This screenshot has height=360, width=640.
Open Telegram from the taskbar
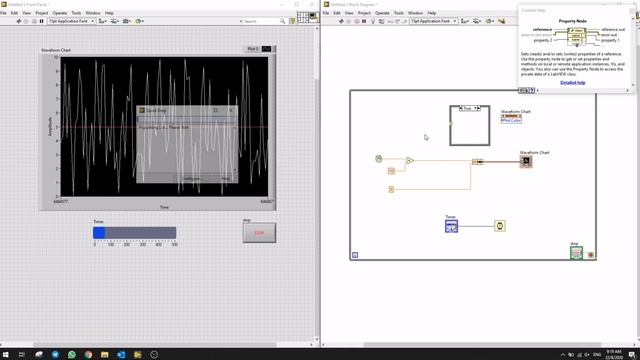tap(56, 355)
